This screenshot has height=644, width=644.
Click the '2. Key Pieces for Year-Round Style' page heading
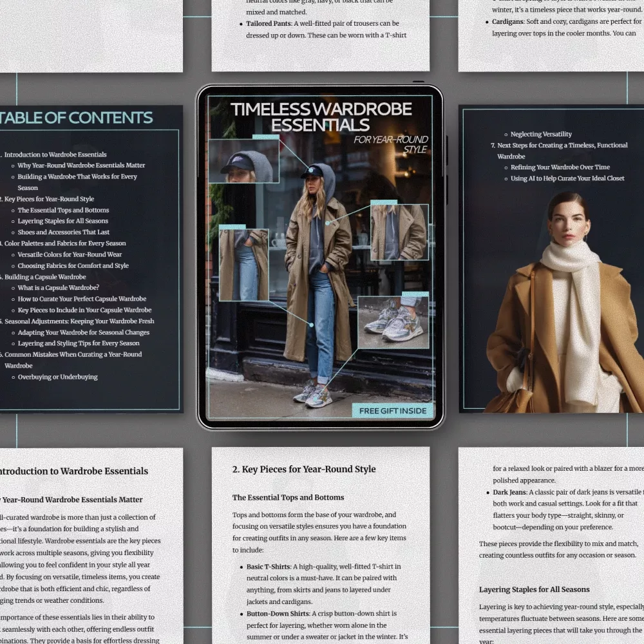pyautogui.click(x=304, y=469)
